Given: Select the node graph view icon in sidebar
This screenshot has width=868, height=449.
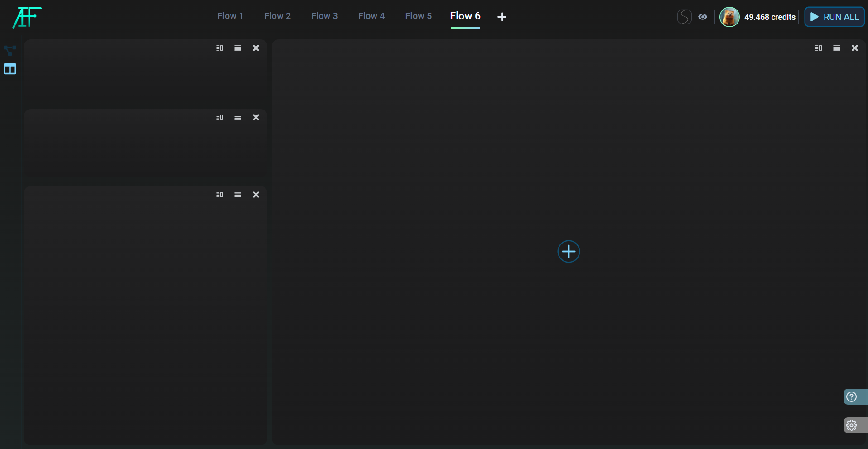Looking at the screenshot, I should pos(10,50).
